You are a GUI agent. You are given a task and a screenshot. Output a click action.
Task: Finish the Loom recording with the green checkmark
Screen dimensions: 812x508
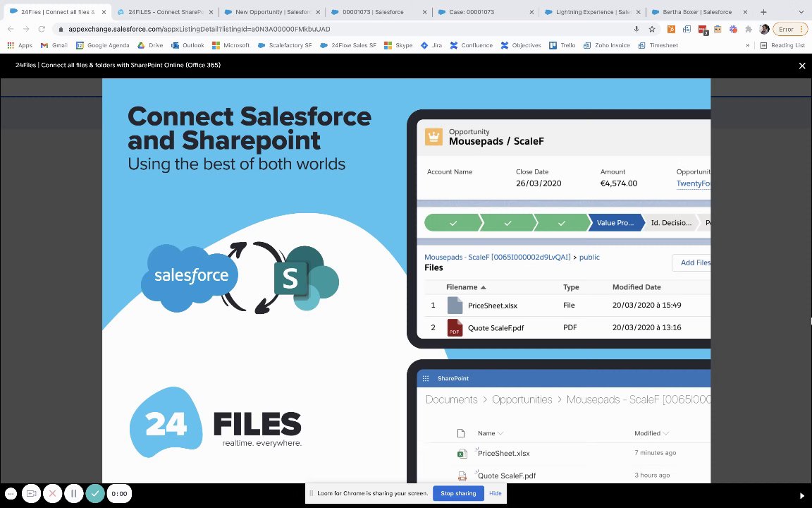(94, 493)
